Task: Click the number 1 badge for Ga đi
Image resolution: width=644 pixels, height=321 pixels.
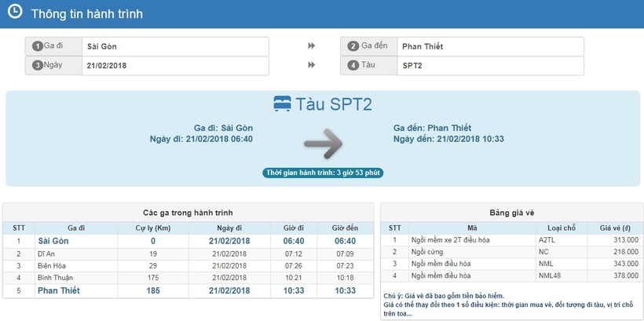Action: click(x=38, y=46)
